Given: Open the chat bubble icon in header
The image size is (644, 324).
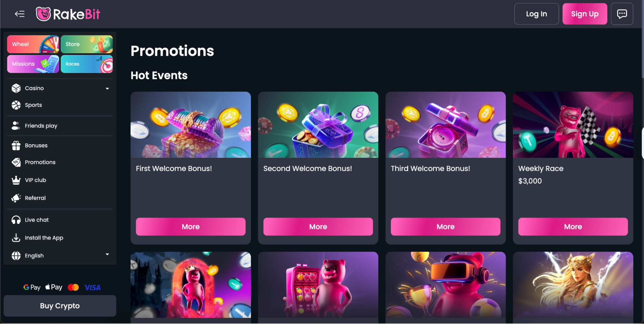Looking at the screenshot, I should pos(622,14).
